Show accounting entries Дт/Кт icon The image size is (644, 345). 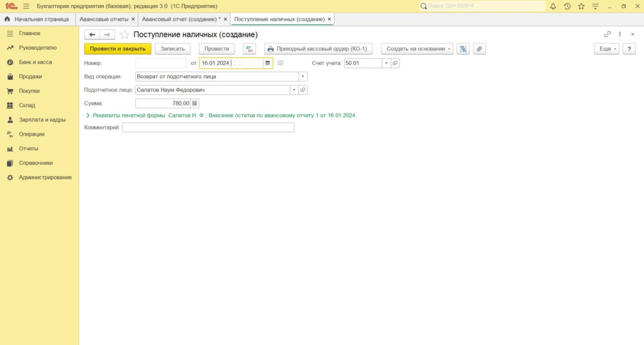click(249, 48)
